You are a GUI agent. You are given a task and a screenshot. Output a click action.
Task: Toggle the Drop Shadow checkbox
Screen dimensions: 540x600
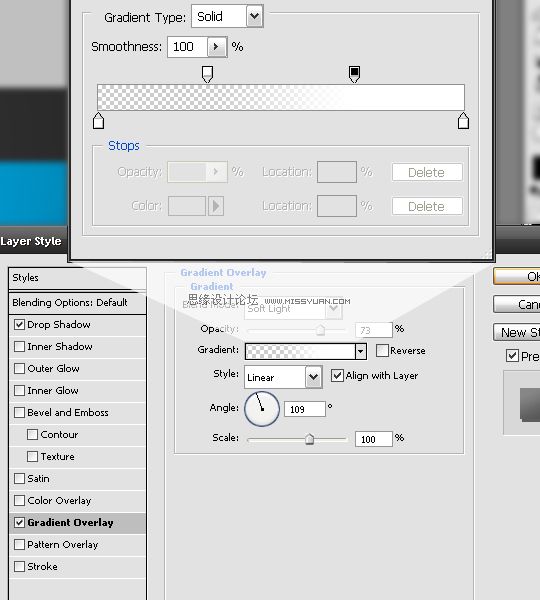click(x=19, y=324)
